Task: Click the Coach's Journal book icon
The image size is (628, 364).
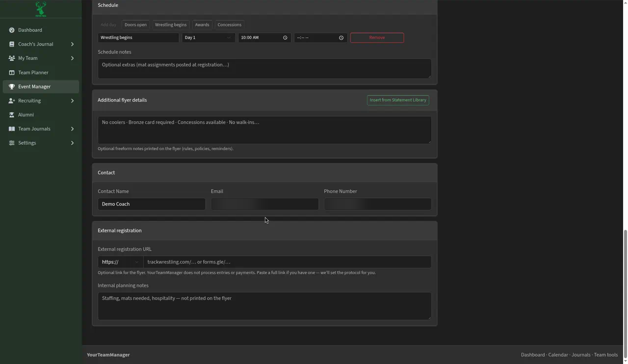Action: tap(12, 44)
